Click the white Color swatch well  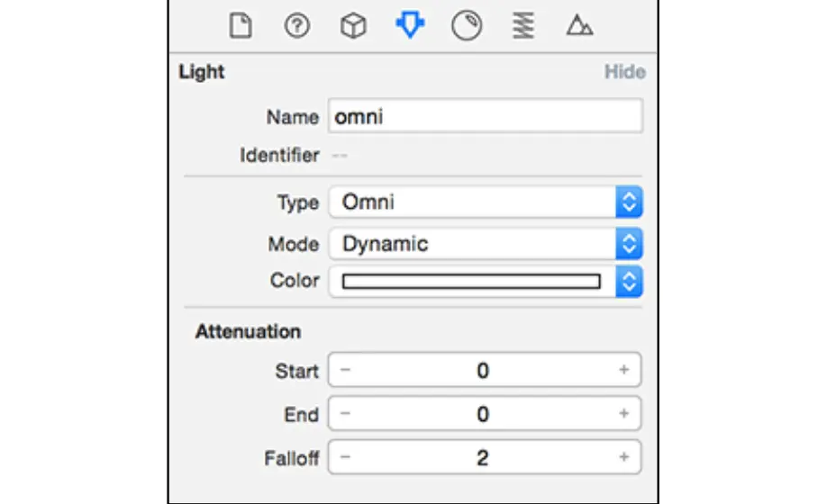(x=471, y=281)
